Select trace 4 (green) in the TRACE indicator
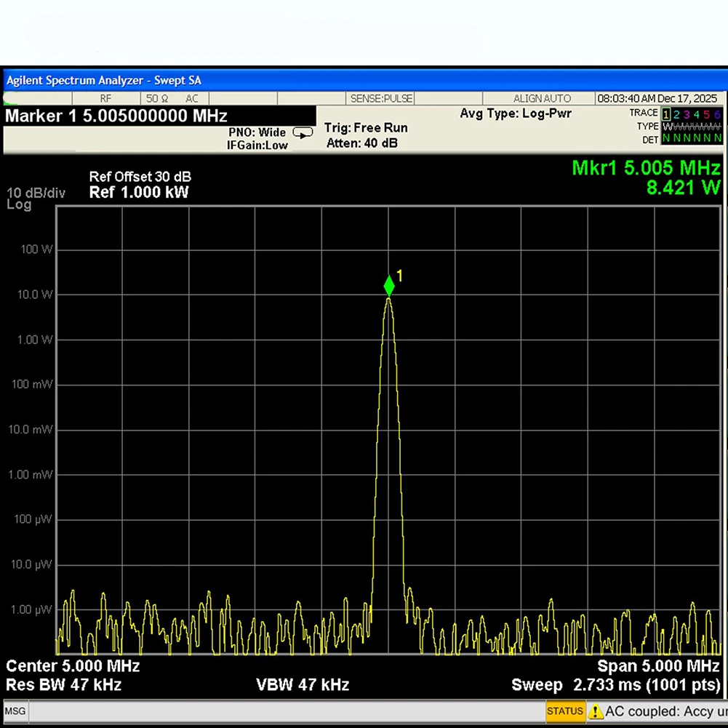Image resolution: width=728 pixels, height=728 pixels. (x=697, y=113)
